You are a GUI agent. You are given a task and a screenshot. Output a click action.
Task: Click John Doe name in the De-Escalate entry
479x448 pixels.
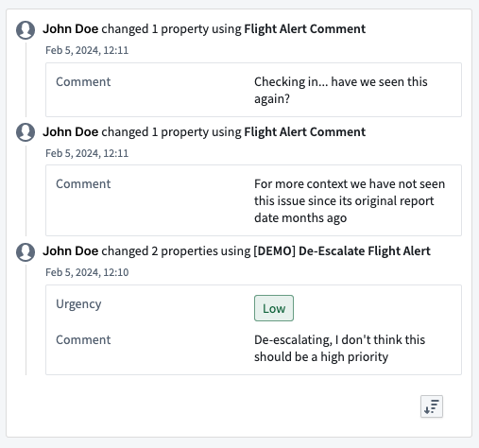coord(71,251)
